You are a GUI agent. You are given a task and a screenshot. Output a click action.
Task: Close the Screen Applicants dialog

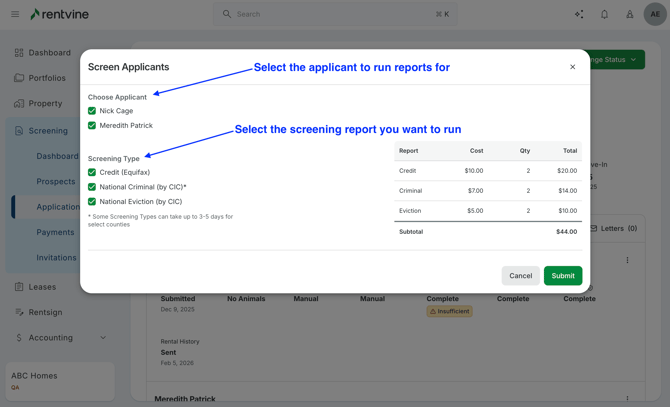click(x=573, y=67)
